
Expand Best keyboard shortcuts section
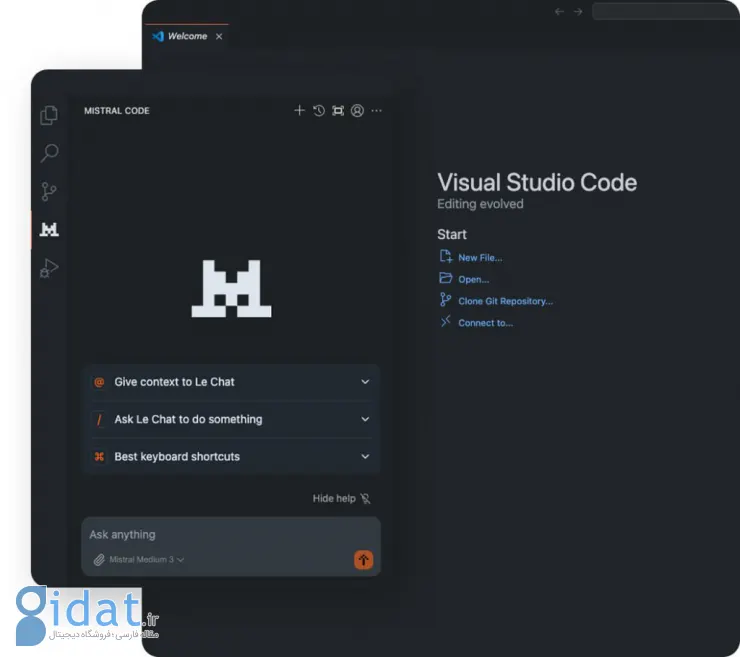click(x=231, y=456)
